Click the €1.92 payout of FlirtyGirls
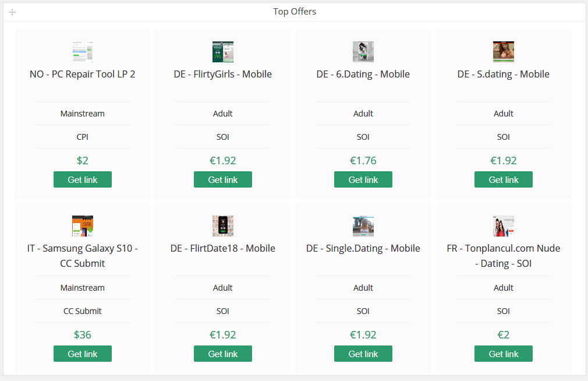The image size is (588, 381). click(x=223, y=160)
